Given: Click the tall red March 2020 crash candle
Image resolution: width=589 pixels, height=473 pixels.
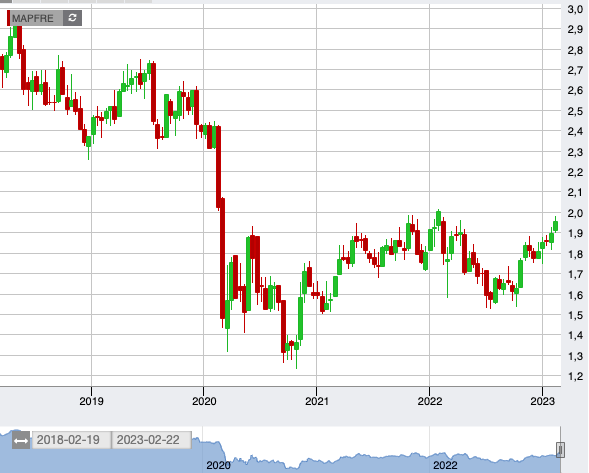Looking at the screenshot, I should point(218,166).
